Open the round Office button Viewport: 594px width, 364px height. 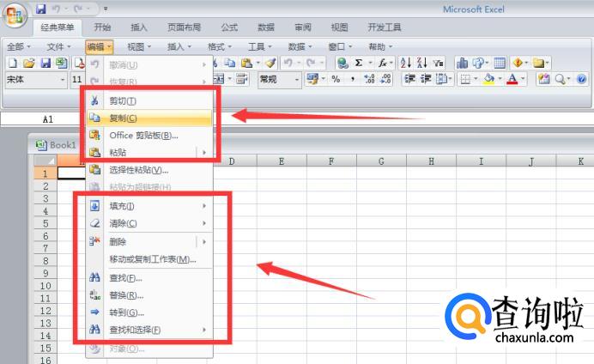[x=15, y=15]
